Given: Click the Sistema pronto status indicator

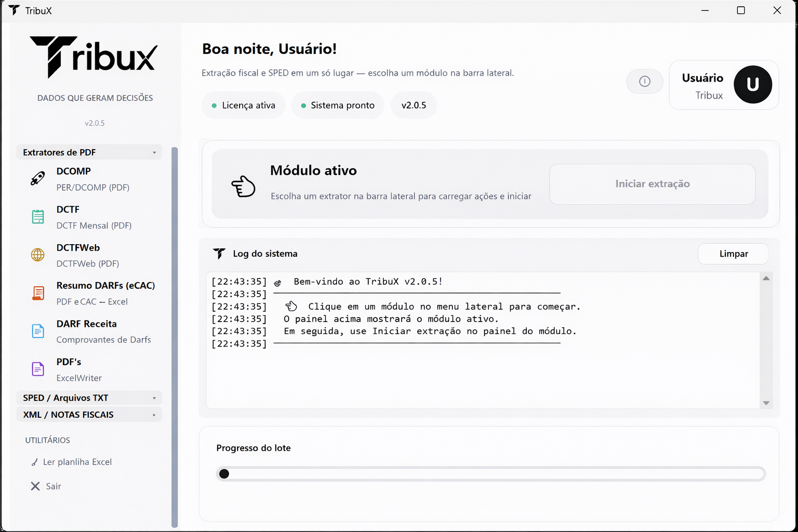Looking at the screenshot, I should click(x=337, y=105).
